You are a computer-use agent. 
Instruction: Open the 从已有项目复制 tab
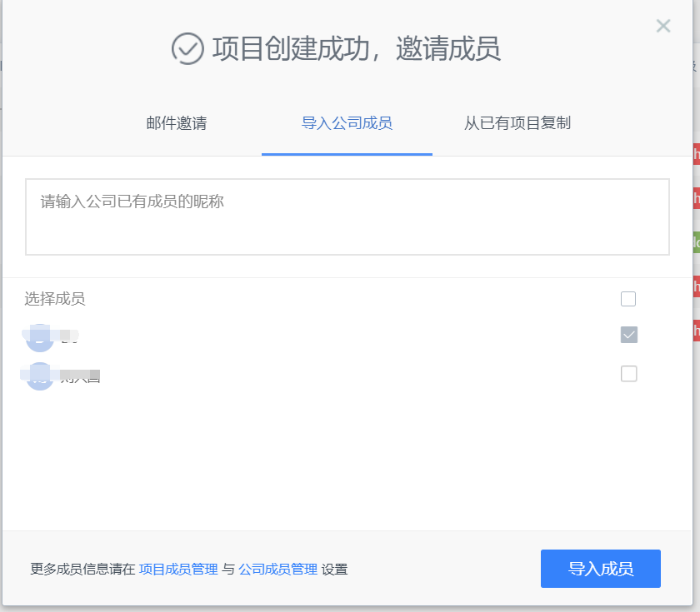[517, 122]
